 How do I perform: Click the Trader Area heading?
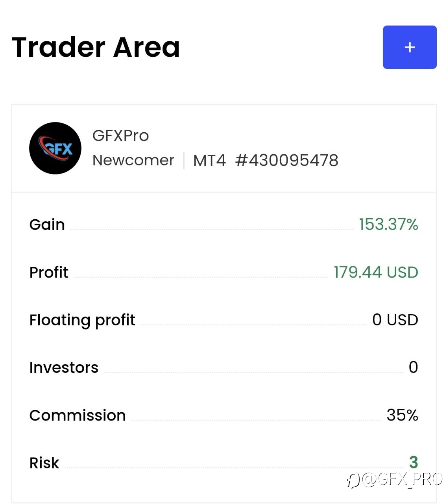pos(96,47)
